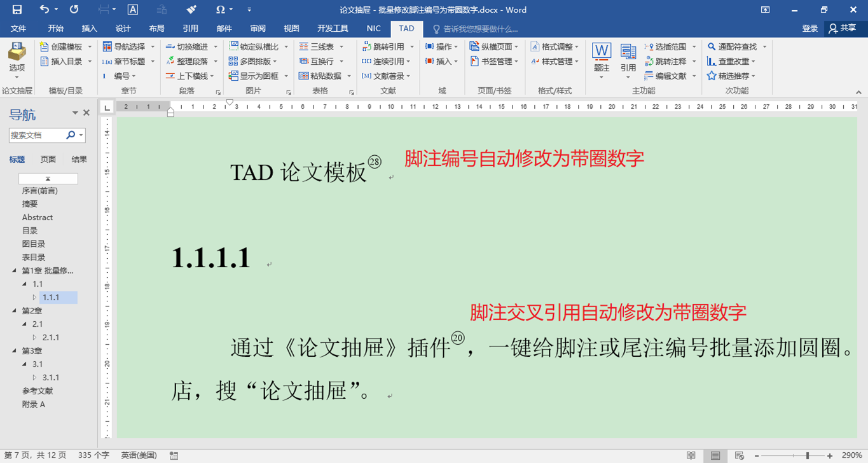868x463 pixels.
Task: Click the 粘贴数据 paste data tool
Action: click(x=321, y=76)
